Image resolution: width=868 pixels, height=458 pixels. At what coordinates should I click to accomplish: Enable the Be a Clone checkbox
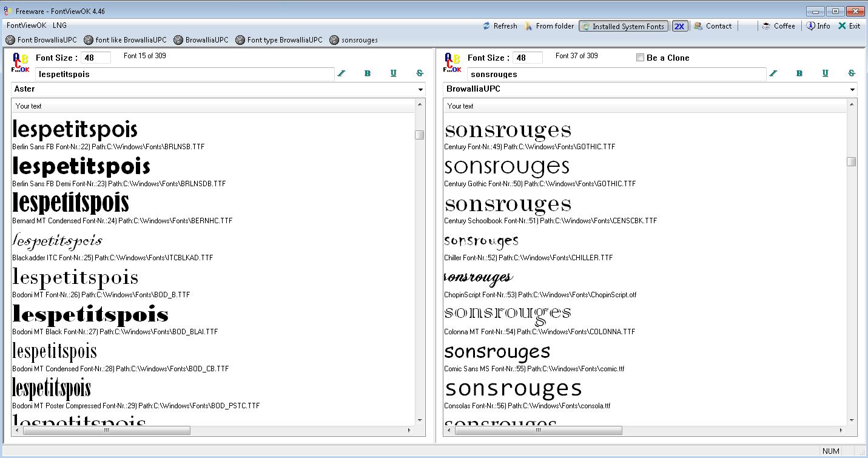tap(640, 58)
